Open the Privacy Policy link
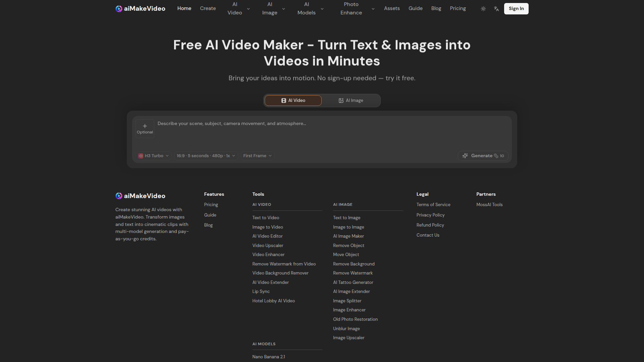Screen dimensions: 644x362 point(430,215)
